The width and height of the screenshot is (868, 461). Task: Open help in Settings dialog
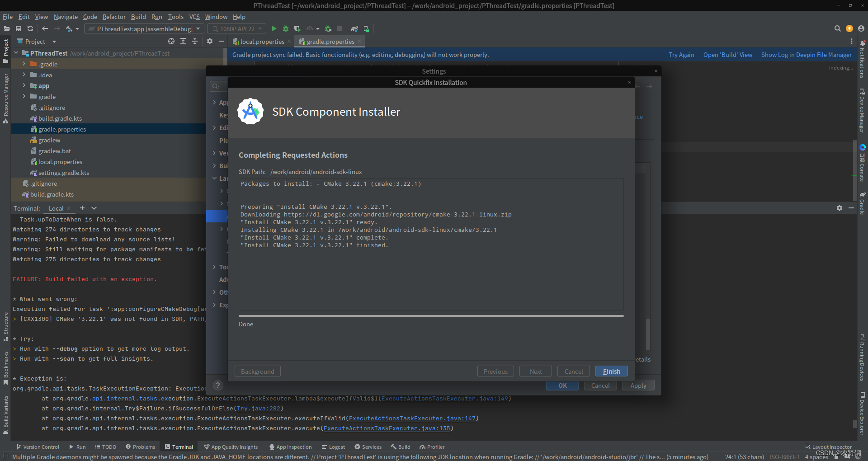[x=218, y=385]
